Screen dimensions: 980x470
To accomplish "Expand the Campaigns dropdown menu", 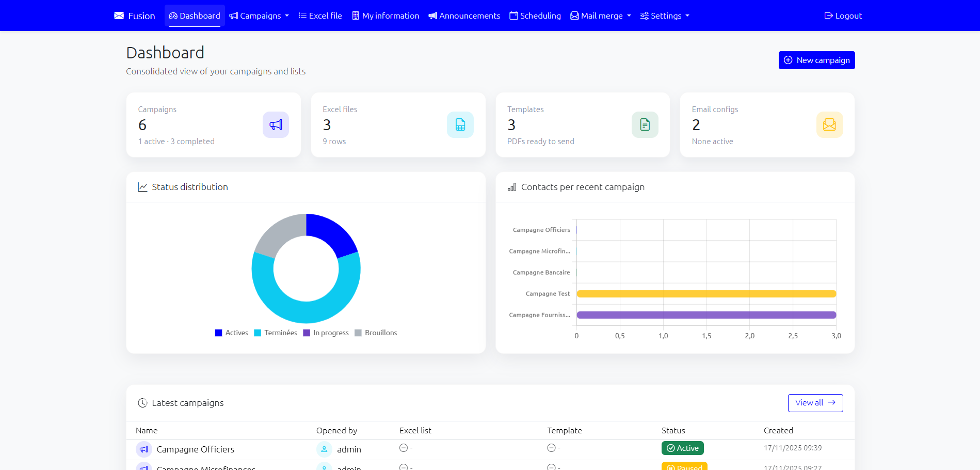I will (259, 16).
